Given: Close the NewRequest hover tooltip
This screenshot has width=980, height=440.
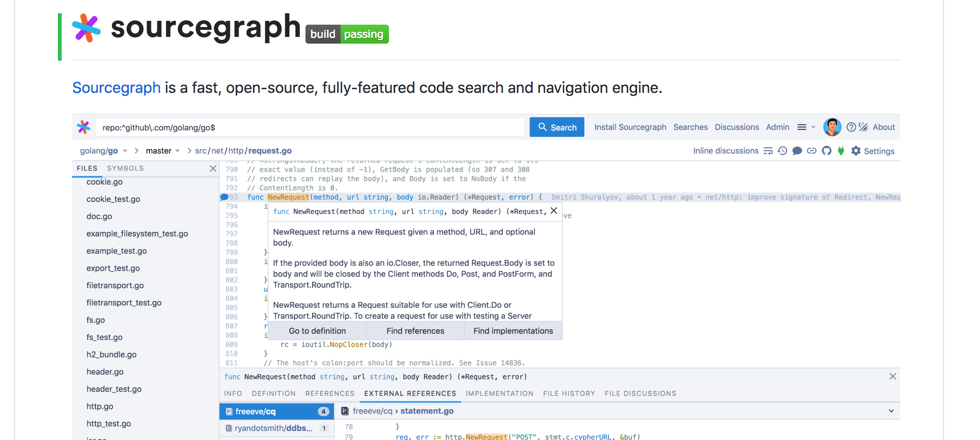Looking at the screenshot, I should (554, 211).
